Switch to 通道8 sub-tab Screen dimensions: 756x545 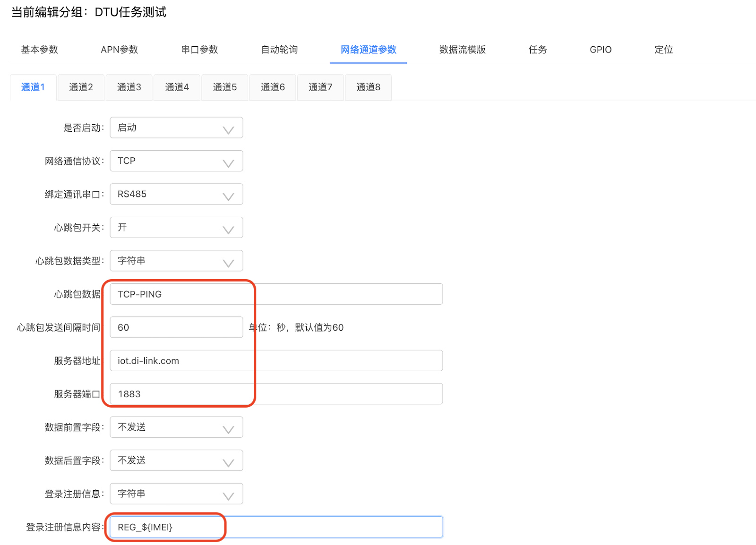(369, 87)
